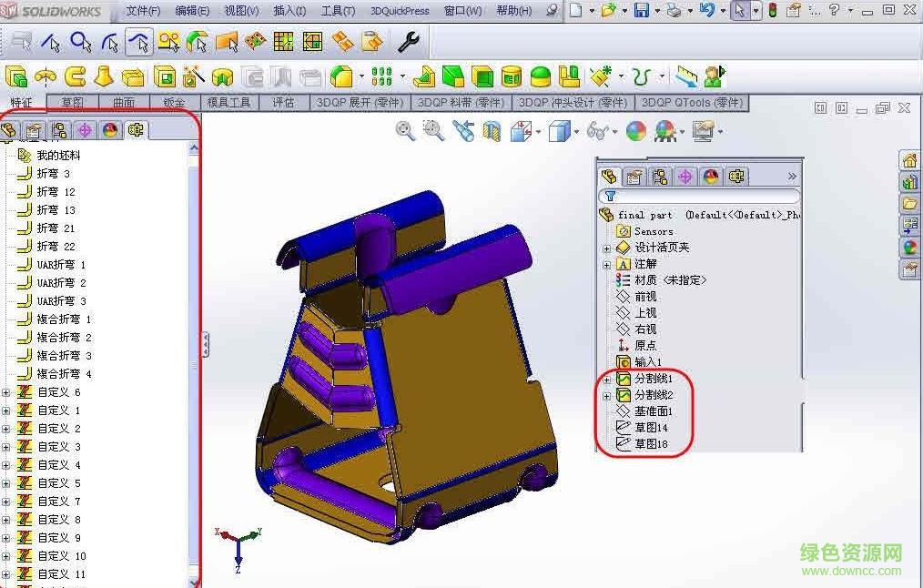This screenshot has width=923, height=588.
Task: Toggle RealView graphics sphere icon
Action: (635, 130)
